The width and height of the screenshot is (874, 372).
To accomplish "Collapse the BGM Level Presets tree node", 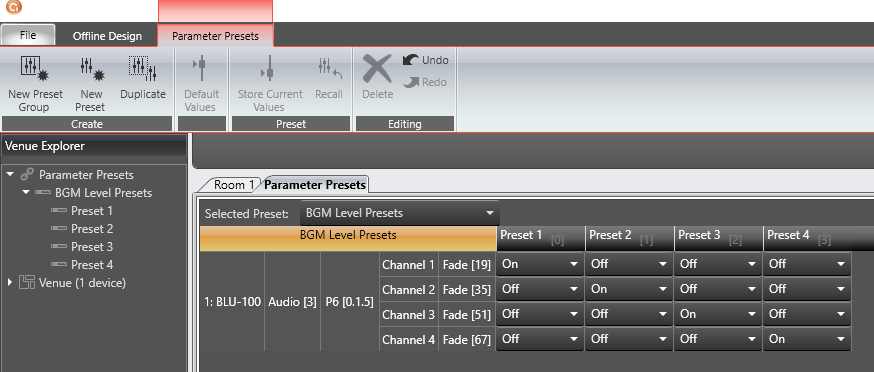I will coord(26,192).
